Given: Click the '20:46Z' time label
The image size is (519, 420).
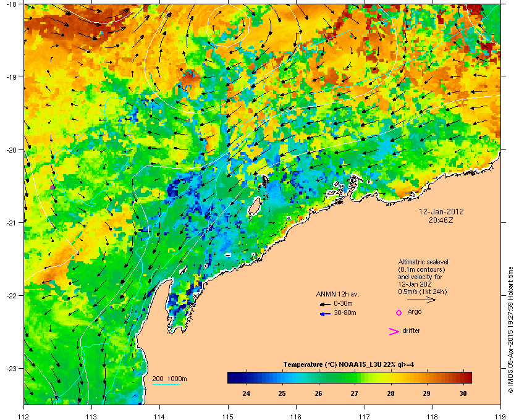Looking at the screenshot, I should [x=441, y=220].
